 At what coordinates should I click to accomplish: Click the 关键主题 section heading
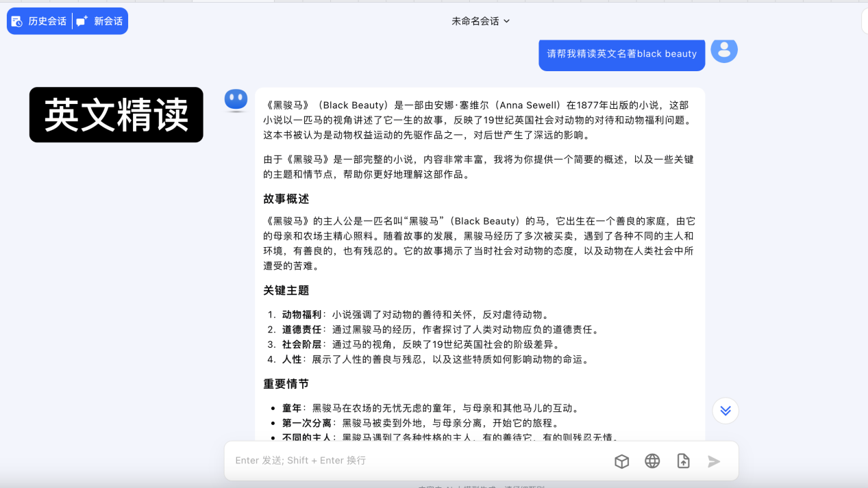coord(286,291)
